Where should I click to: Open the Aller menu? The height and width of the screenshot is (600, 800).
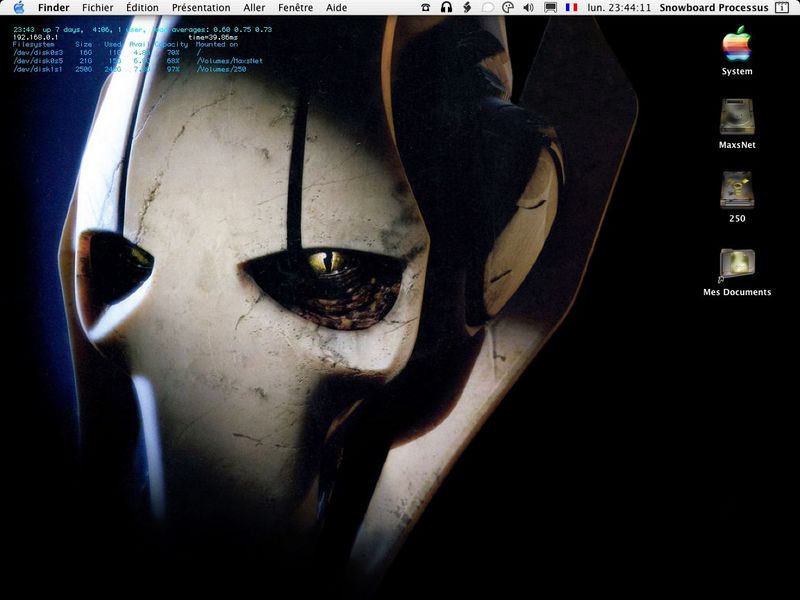254,8
